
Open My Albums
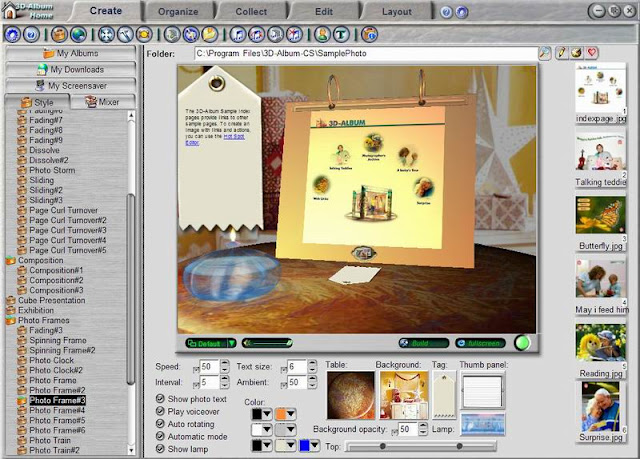[71, 53]
